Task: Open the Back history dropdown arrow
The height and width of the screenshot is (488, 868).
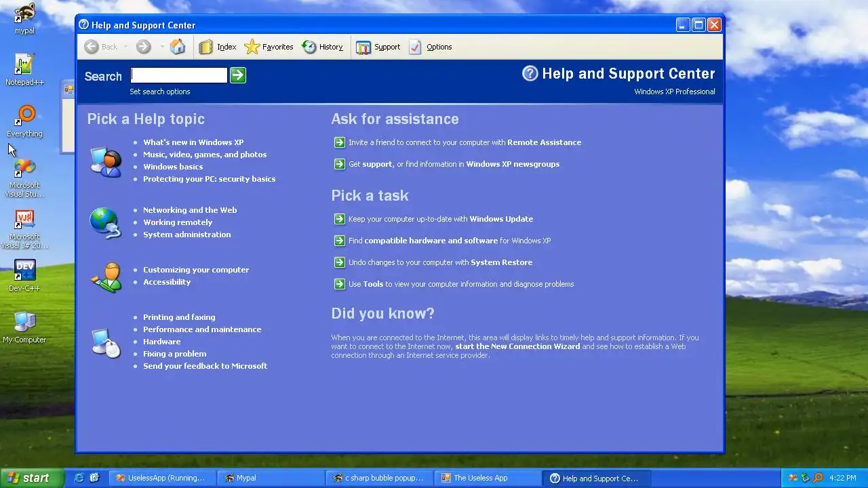Action: tap(125, 47)
